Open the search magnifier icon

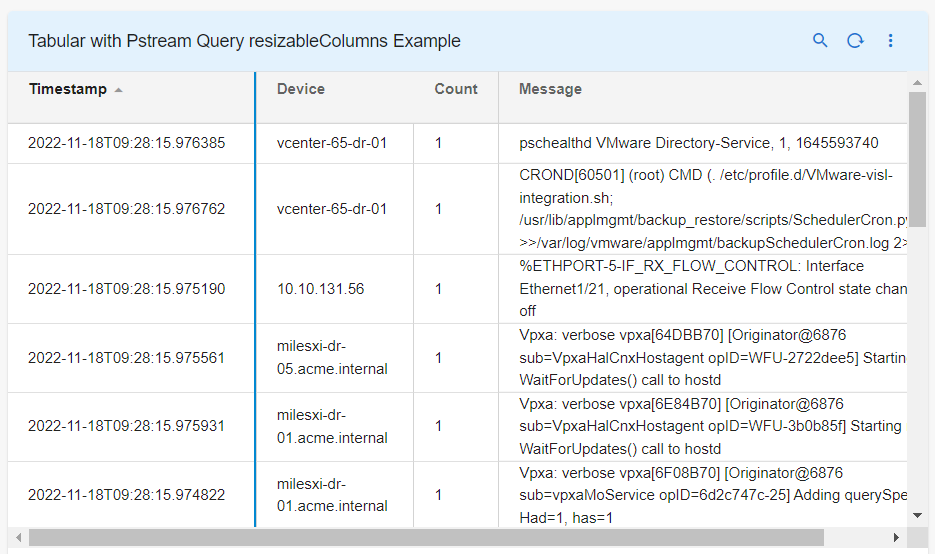coord(820,41)
